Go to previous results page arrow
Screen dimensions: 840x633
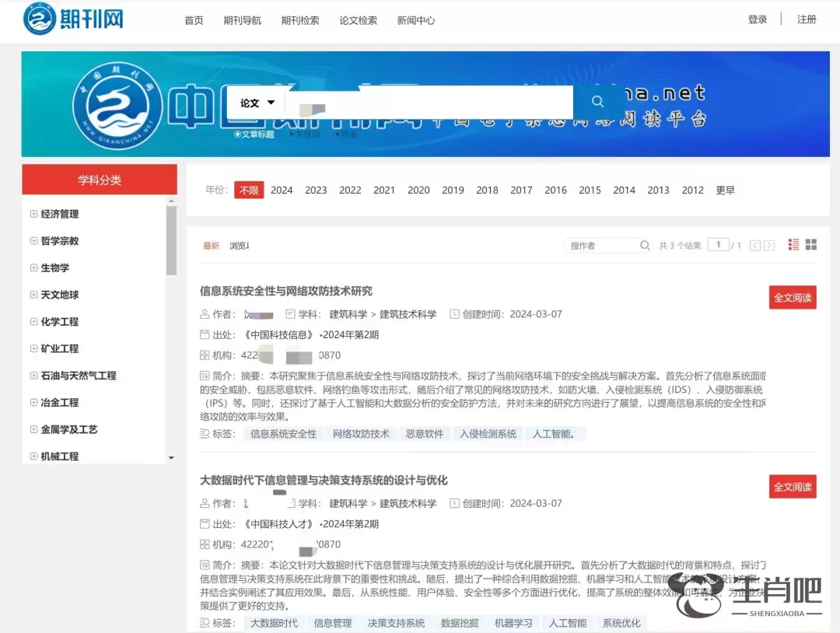754,246
